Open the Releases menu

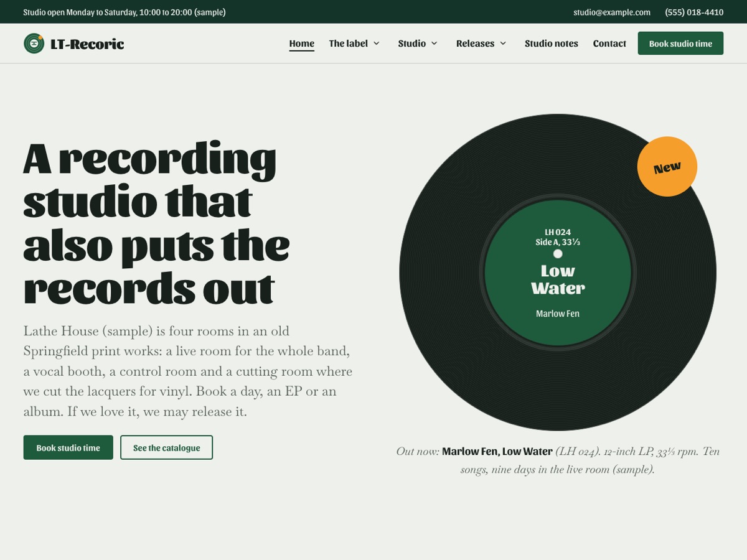[x=475, y=44]
